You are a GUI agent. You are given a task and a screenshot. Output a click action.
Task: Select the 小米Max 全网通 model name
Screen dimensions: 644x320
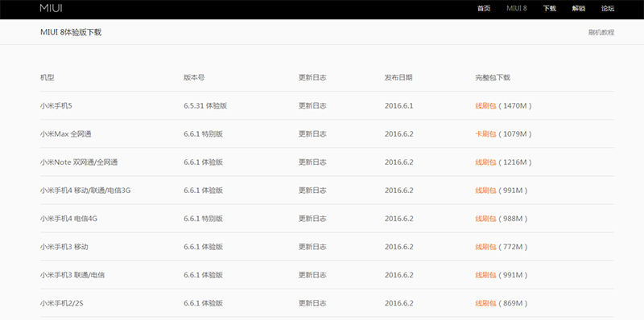(x=66, y=134)
